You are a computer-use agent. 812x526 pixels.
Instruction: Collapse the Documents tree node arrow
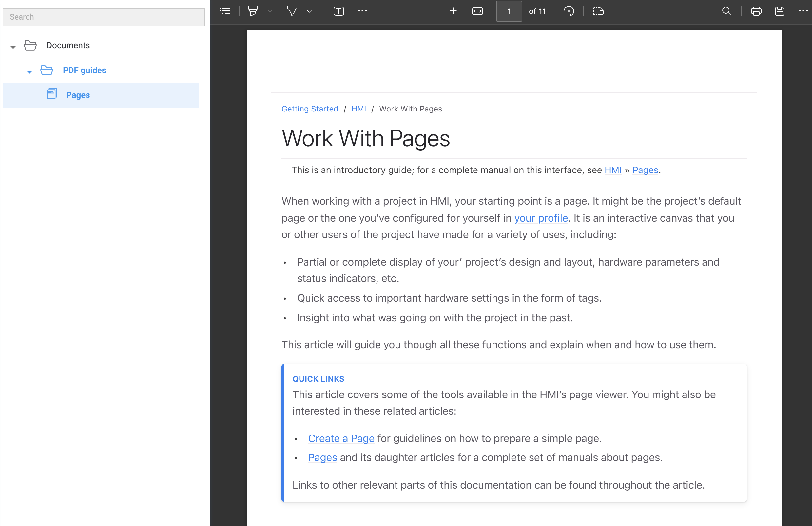coord(13,47)
